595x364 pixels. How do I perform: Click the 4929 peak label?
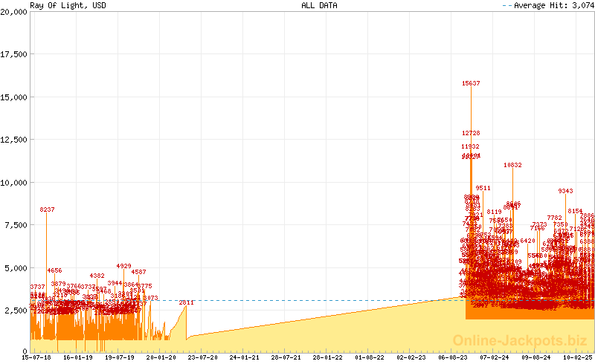coord(123,266)
